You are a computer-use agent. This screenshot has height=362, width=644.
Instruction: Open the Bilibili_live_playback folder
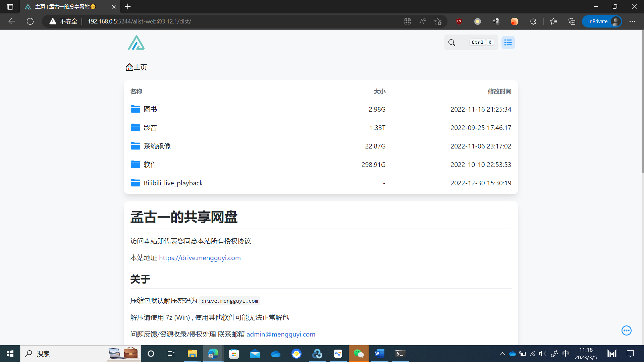click(x=173, y=183)
